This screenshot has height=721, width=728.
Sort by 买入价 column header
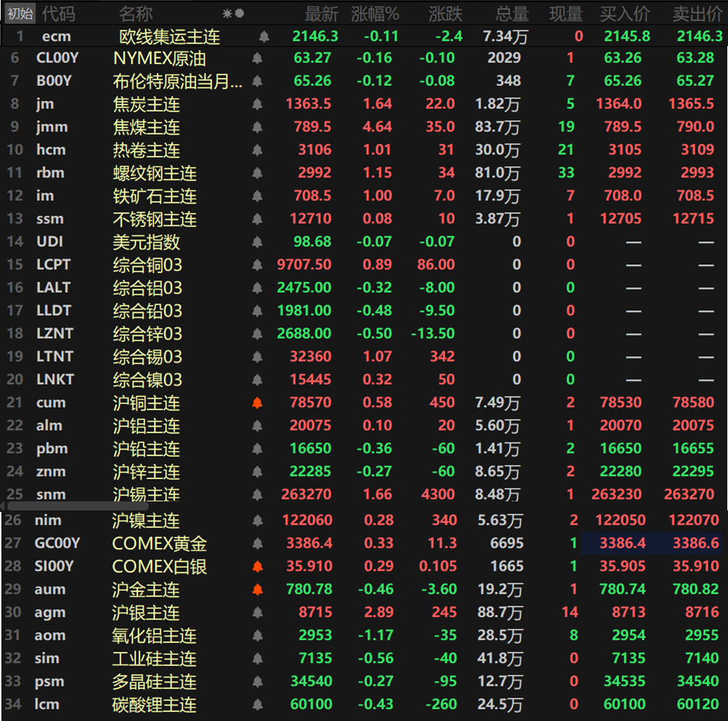[x=625, y=14]
